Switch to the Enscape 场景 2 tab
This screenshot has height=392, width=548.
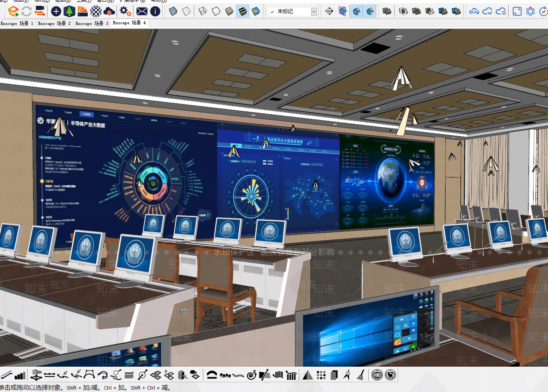click(54, 23)
